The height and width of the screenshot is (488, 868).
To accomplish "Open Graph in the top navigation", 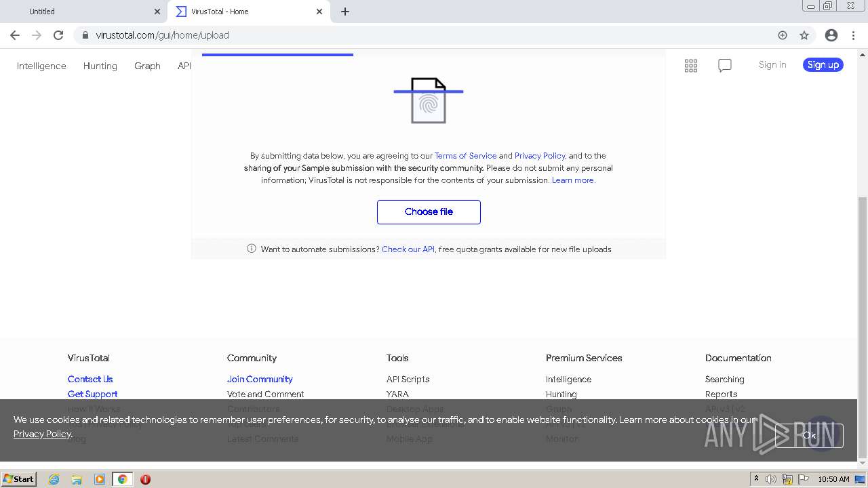I will pos(147,66).
